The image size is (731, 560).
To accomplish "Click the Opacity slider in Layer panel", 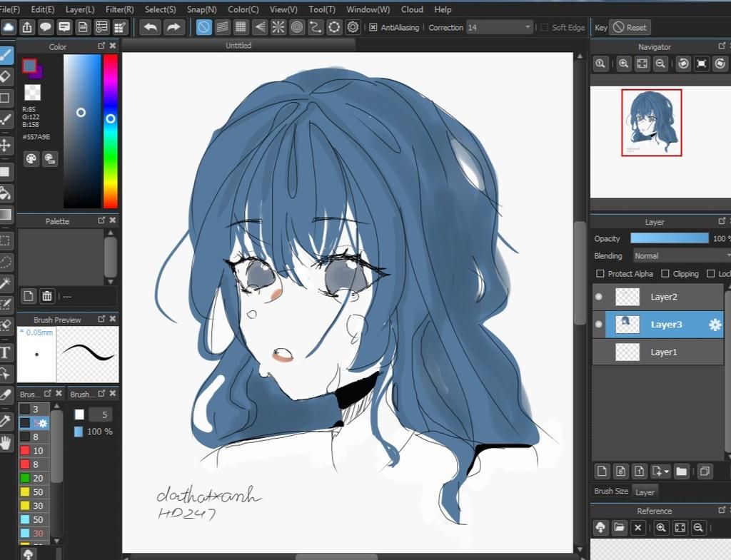I will (670, 238).
